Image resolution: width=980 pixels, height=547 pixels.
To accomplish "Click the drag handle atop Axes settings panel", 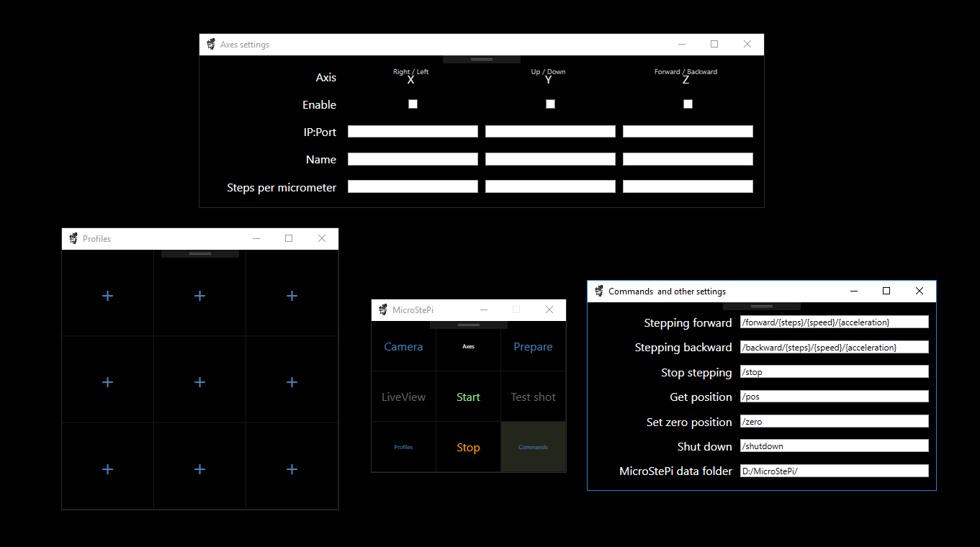I will click(x=481, y=59).
